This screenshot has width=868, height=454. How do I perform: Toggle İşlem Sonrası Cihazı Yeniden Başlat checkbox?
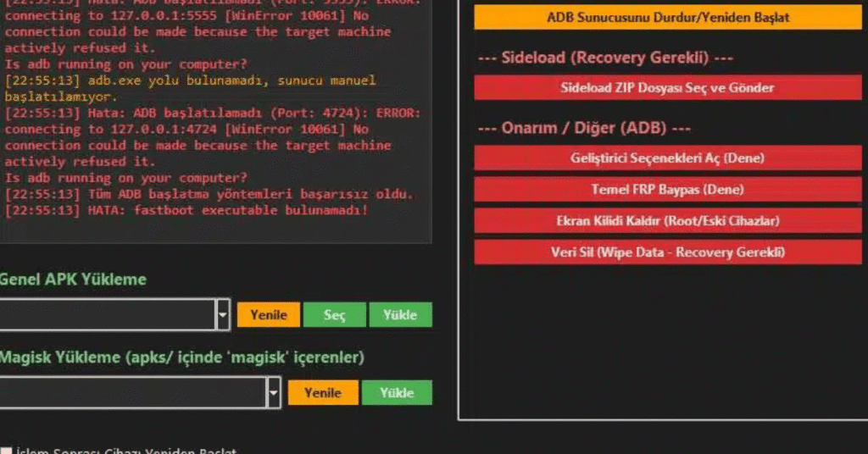coord(6,451)
